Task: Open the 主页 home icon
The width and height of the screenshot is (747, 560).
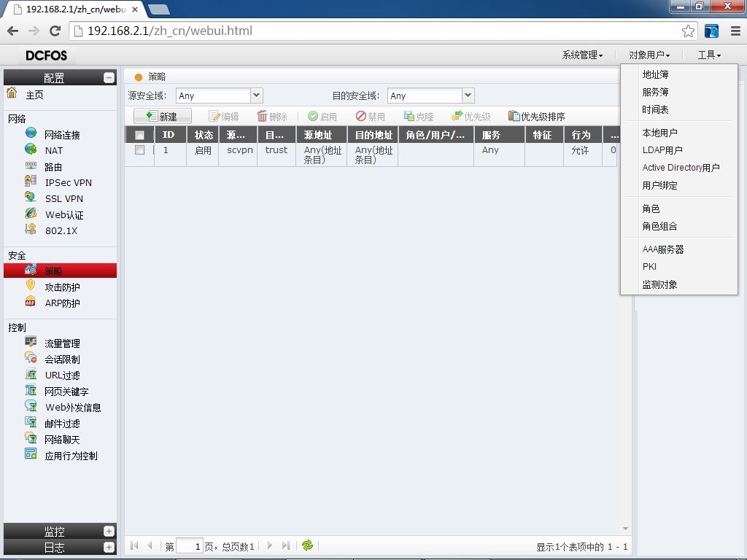Action: [x=12, y=93]
